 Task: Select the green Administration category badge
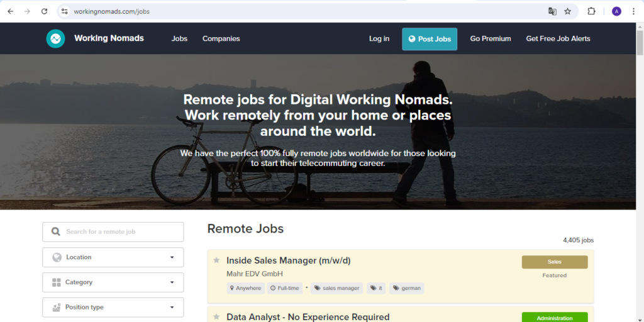coord(554,318)
